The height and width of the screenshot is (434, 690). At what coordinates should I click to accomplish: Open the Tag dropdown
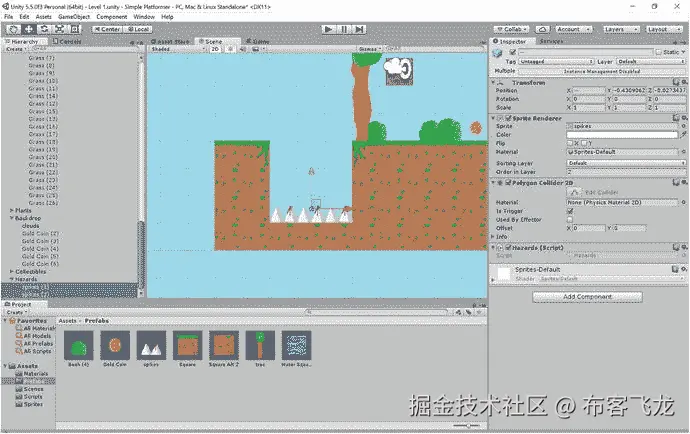coord(556,62)
